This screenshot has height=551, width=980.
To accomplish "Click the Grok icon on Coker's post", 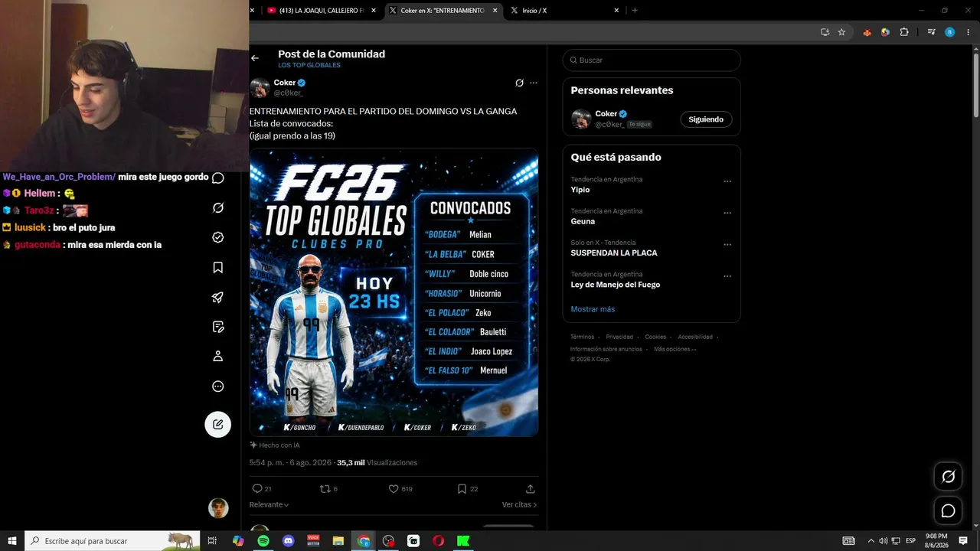I will (x=519, y=83).
